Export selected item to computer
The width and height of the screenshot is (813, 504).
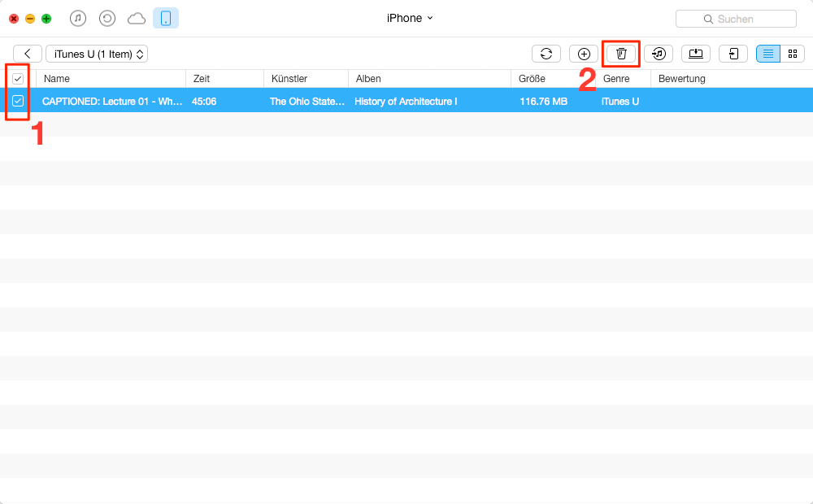[696, 54]
